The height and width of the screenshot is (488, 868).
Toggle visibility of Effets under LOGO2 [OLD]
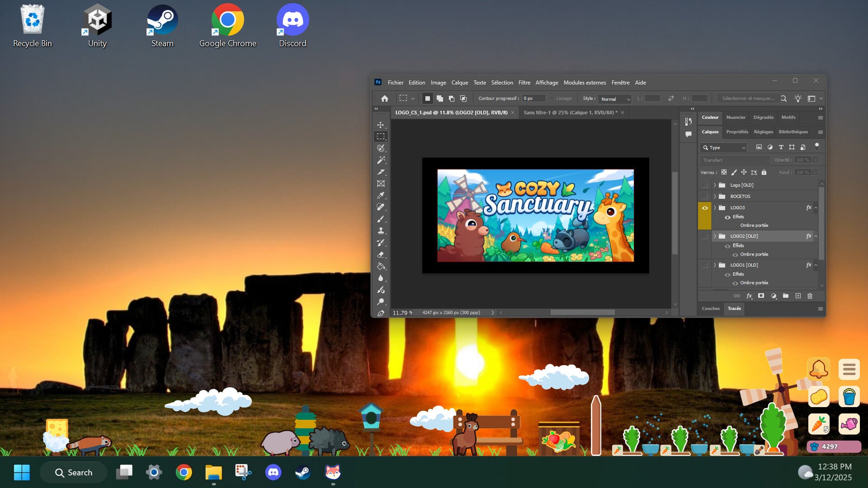[727, 245]
